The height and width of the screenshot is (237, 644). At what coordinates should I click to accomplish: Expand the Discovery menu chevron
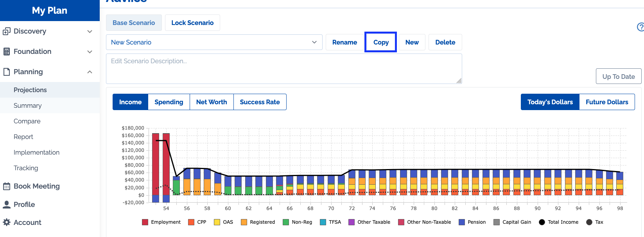click(90, 31)
